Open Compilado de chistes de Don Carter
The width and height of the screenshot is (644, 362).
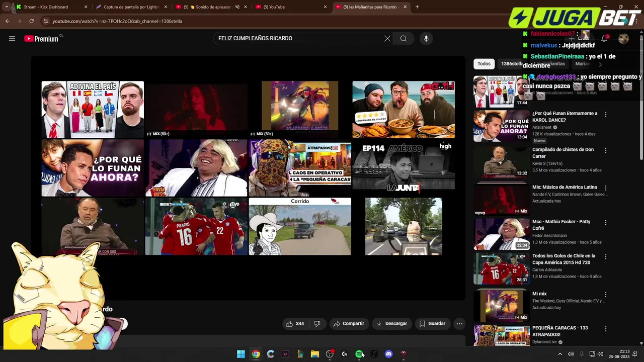[x=563, y=153]
